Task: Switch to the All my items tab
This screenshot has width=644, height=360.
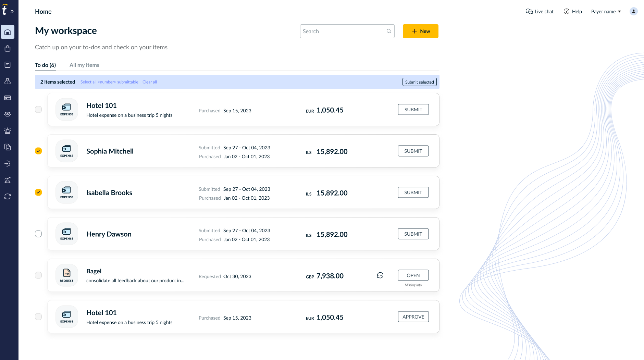Action: [x=84, y=65]
